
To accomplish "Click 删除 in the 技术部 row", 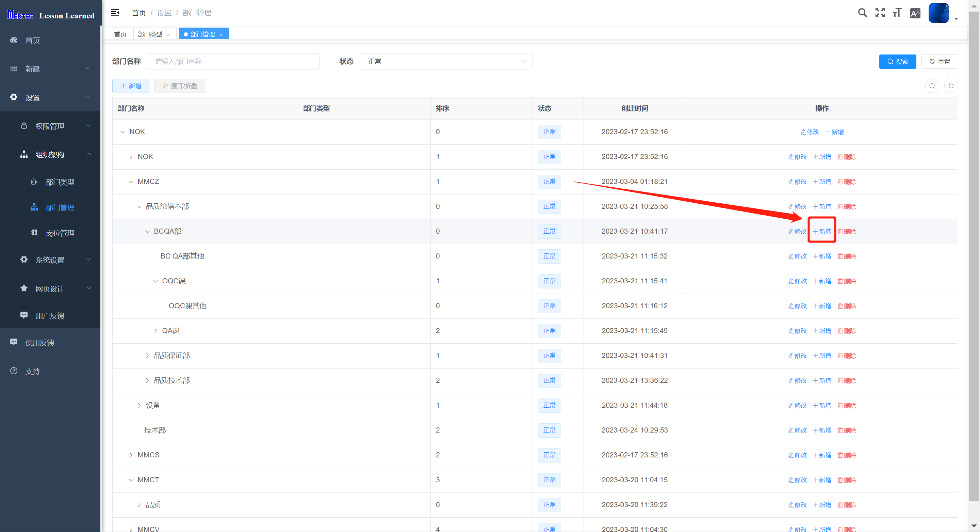I will click(847, 430).
